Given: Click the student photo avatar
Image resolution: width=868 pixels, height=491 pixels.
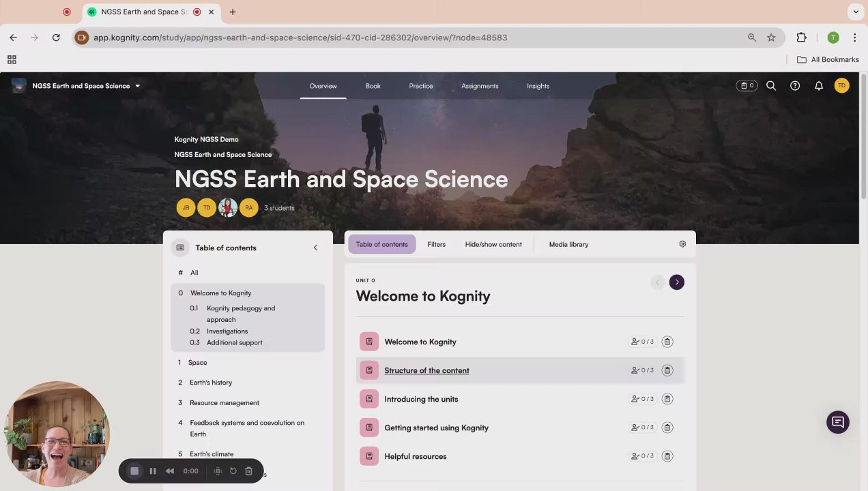Looking at the screenshot, I should point(228,208).
